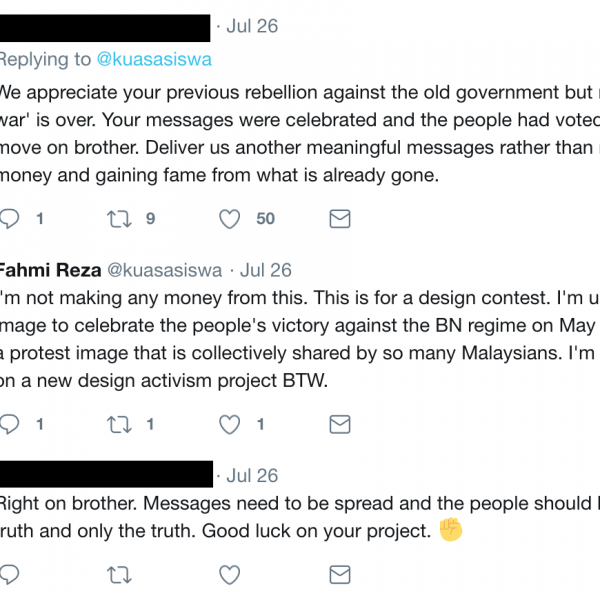600x600 pixels.
Task: Message the 'Right on brother' tweet
Action: [x=340, y=575]
